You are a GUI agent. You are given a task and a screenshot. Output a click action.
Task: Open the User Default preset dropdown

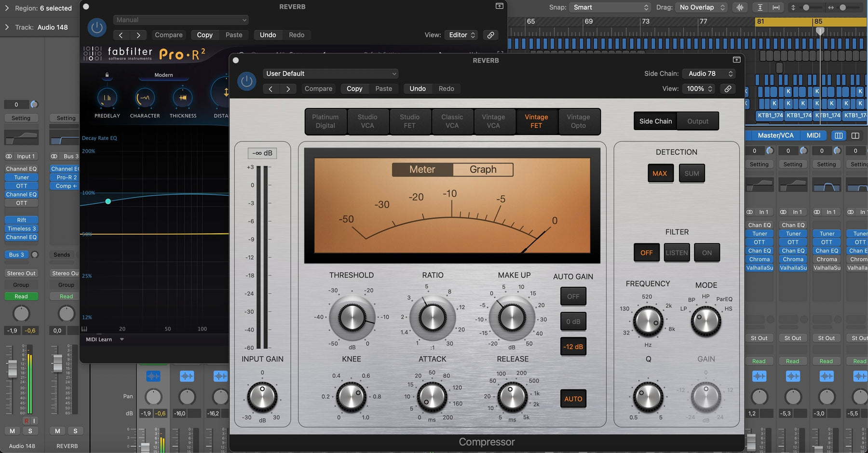331,74
